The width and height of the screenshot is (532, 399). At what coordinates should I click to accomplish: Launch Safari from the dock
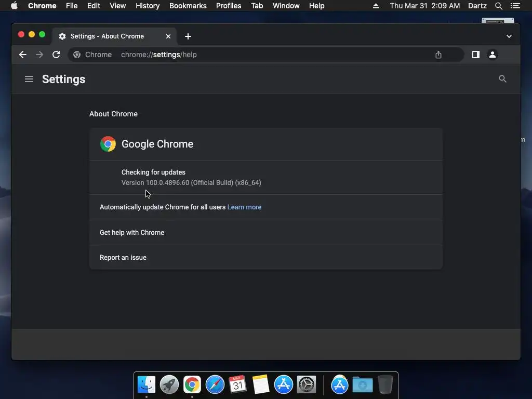coord(215,385)
